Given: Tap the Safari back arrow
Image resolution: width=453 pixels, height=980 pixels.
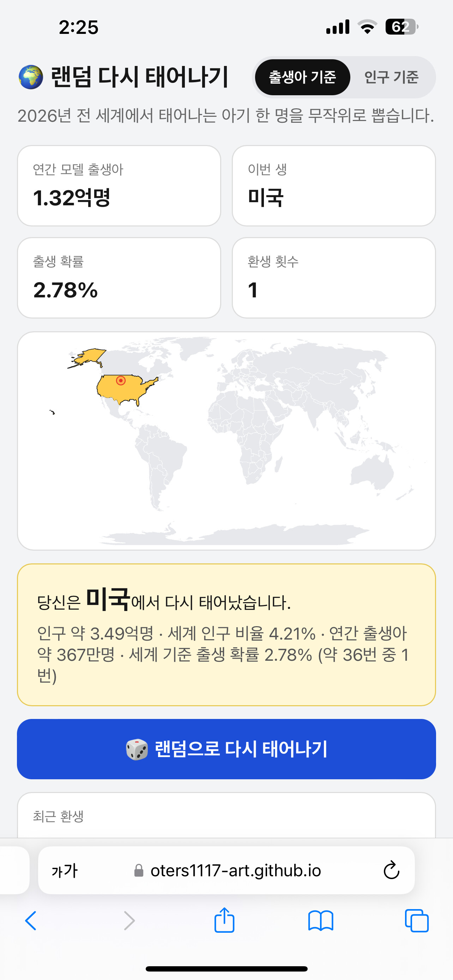Looking at the screenshot, I should coord(31,921).
